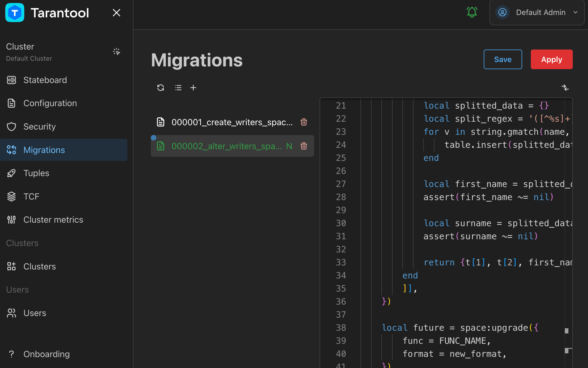This screenshot has height=368, width=588.
Task: Click the green notification bell icon
Action: 472,12
